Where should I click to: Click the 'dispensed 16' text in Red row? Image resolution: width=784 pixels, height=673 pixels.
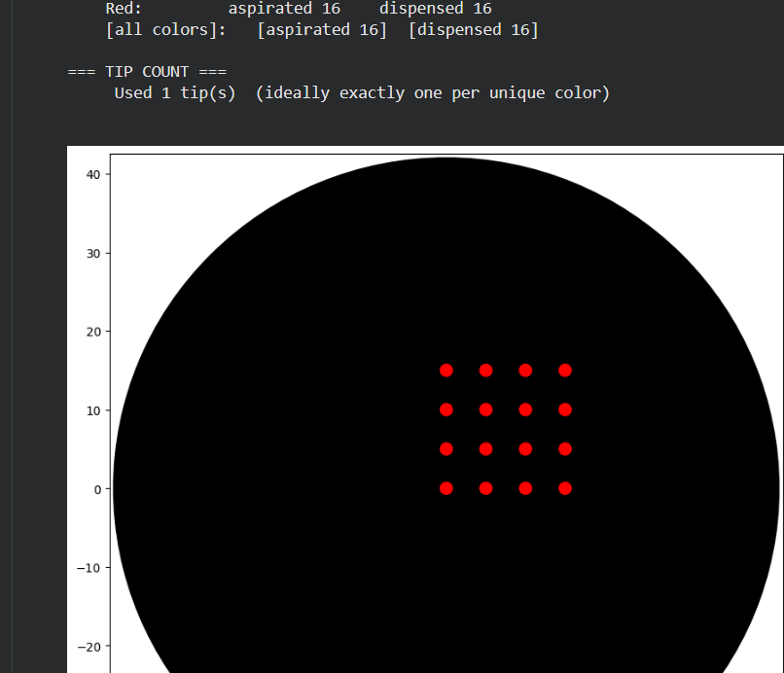click(435, 9)
